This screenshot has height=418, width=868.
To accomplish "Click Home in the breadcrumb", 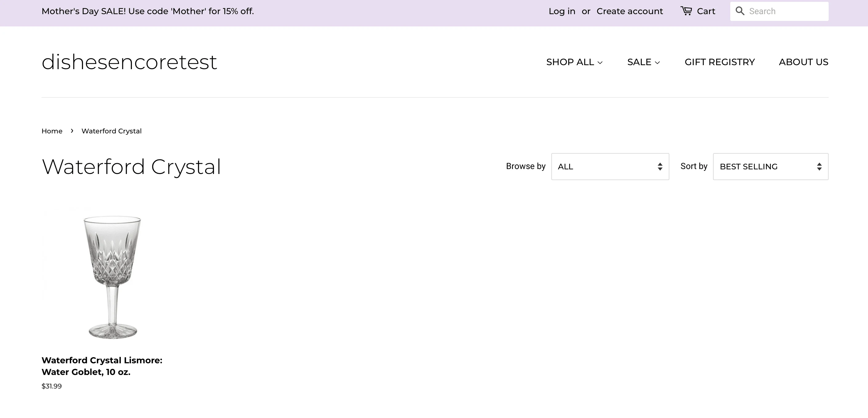I will (x=52, y=131).
